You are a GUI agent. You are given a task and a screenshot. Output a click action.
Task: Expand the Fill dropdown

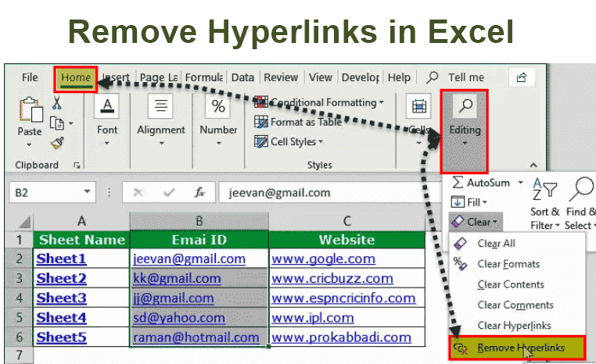click(x=485, y=202)
